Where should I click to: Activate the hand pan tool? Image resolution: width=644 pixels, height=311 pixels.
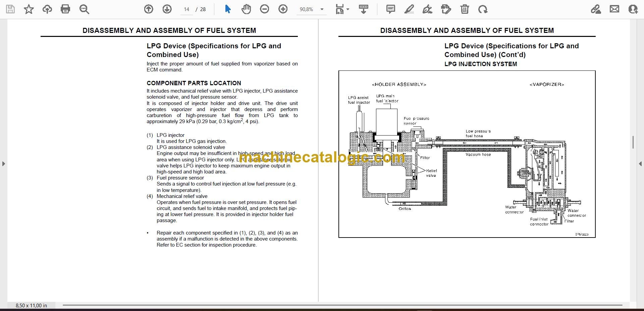246,9
